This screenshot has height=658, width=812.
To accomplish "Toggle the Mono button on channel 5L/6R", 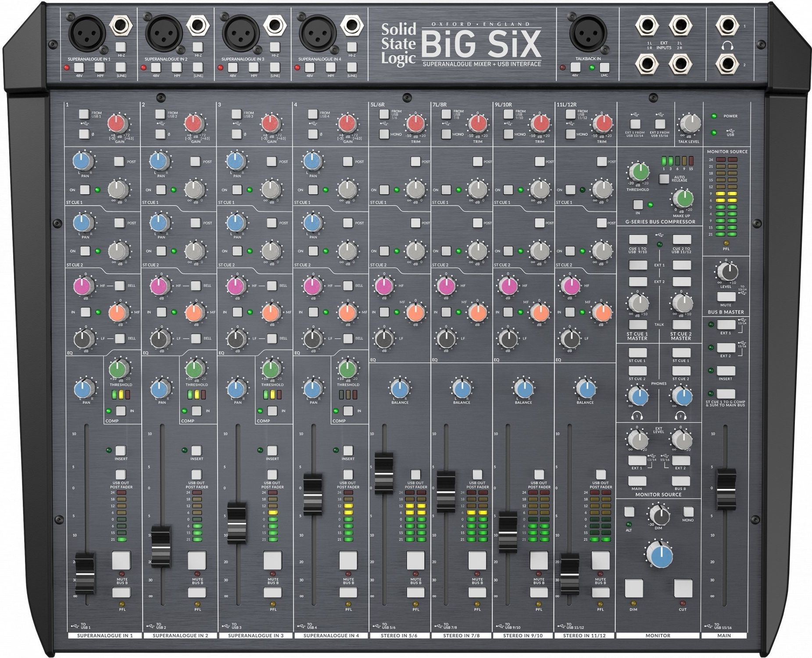I will coord(384,134).
